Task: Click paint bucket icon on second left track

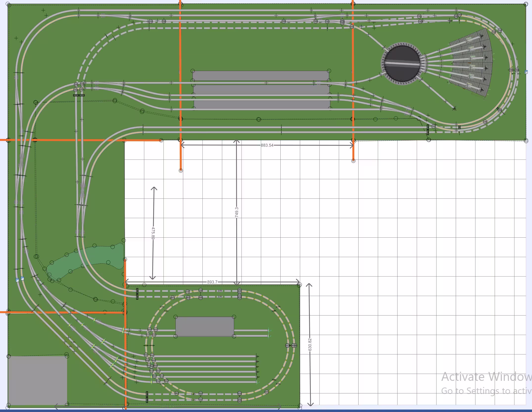Action: [x=22, y=278]
